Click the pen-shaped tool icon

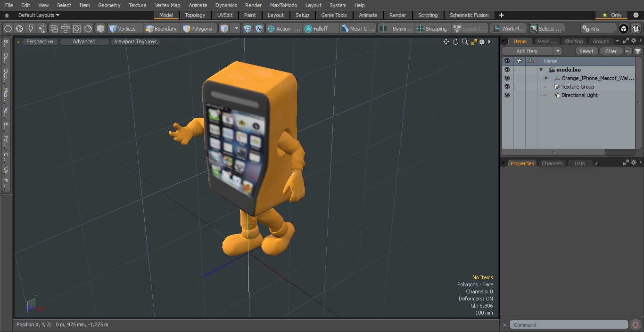point(31,29)
